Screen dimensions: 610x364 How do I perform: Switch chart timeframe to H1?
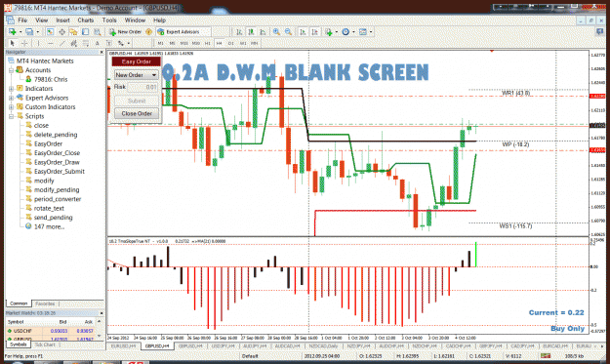207,43
